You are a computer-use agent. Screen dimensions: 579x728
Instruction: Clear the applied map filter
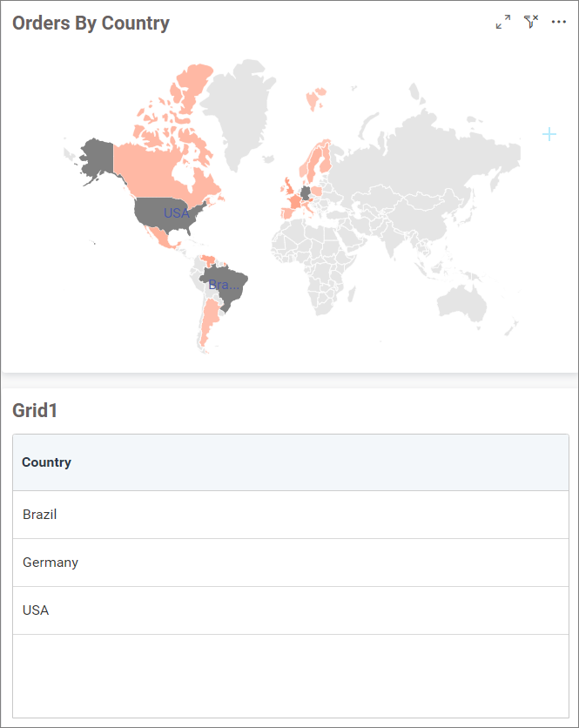click(x=531, y=23)
